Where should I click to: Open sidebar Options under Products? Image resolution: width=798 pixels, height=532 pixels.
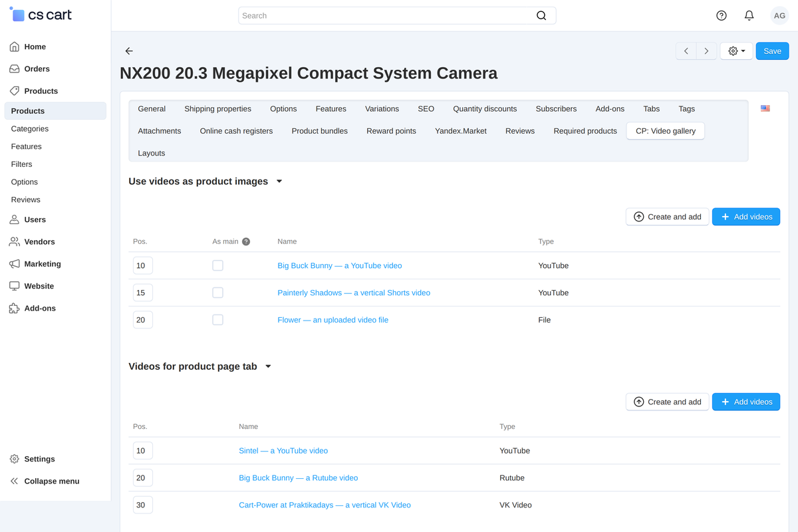25,182
